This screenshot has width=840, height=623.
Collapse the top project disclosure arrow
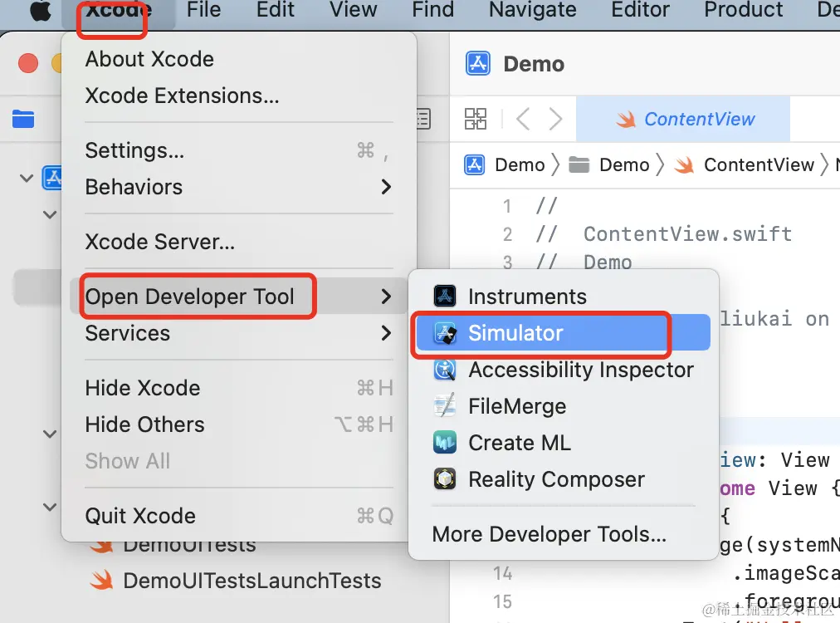coord(27,178)
